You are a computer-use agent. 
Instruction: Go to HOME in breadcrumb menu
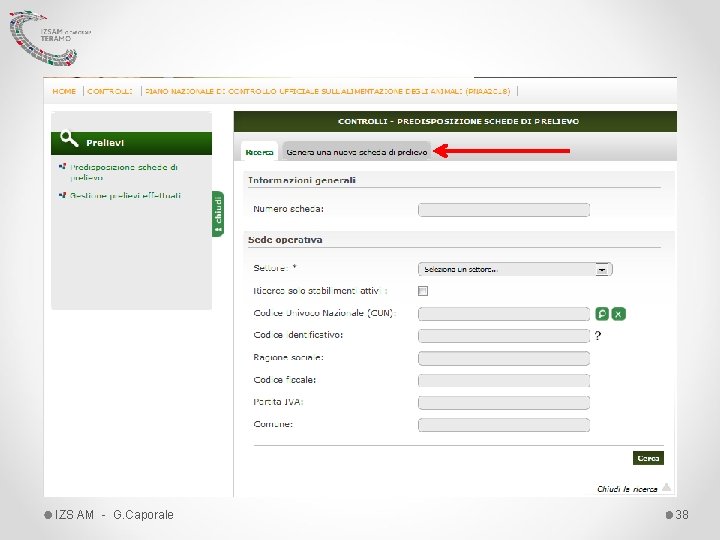click(64, 91)
